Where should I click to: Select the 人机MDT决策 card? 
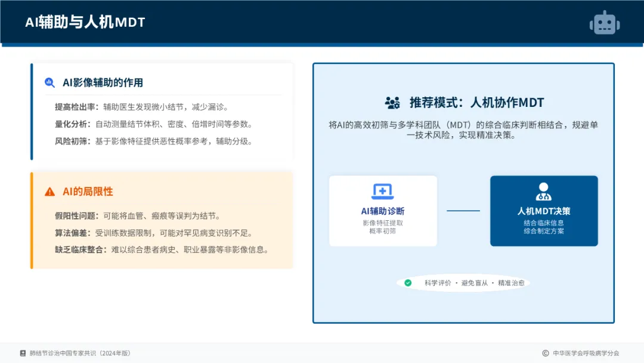point(544,211)
